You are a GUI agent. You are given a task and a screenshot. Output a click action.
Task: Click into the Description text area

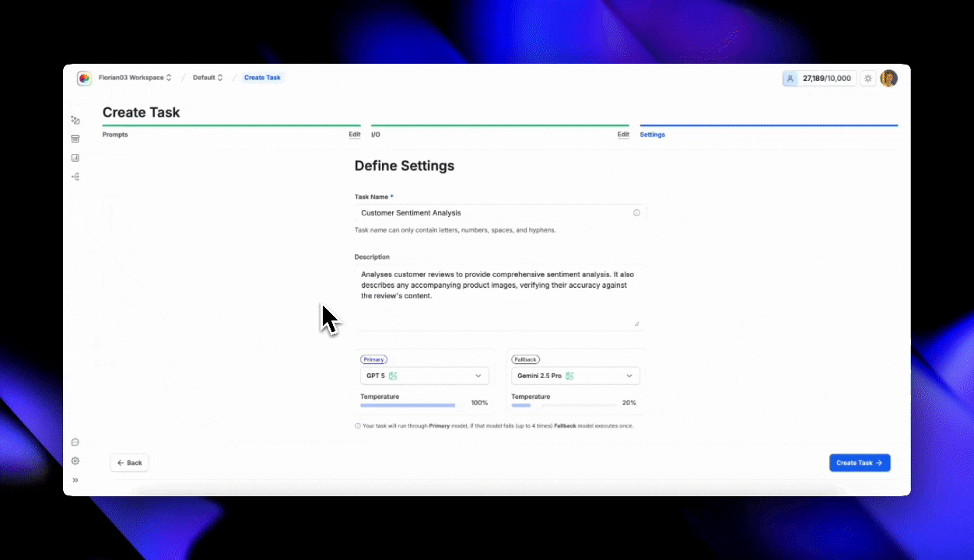(499, 296)
